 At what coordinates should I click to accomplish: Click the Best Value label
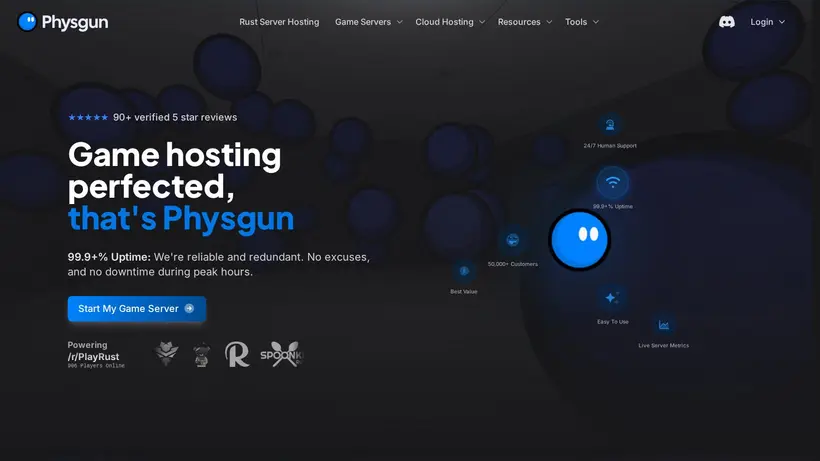coord(464,292)
